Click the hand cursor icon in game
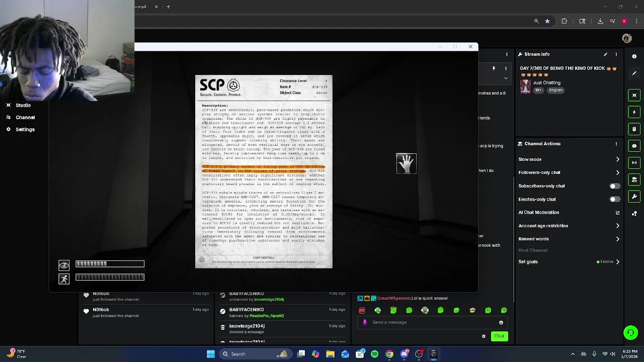 (x=407, y=163)
